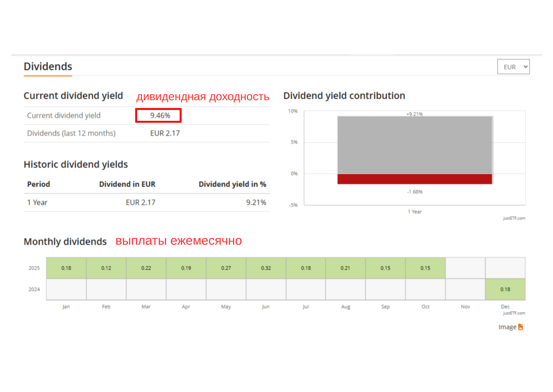Open the EUR currency dropdown
The width and height of the screenshot is (553, 392).
tap(513, 67)
